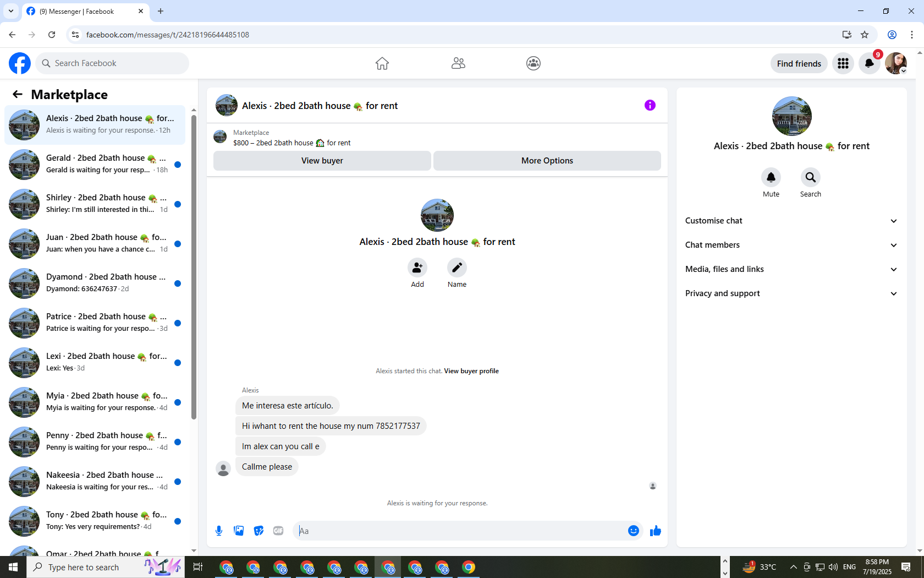Open a new Chrome tab
This screenshot has width=924, height=578.
click(x=161, y=11)
